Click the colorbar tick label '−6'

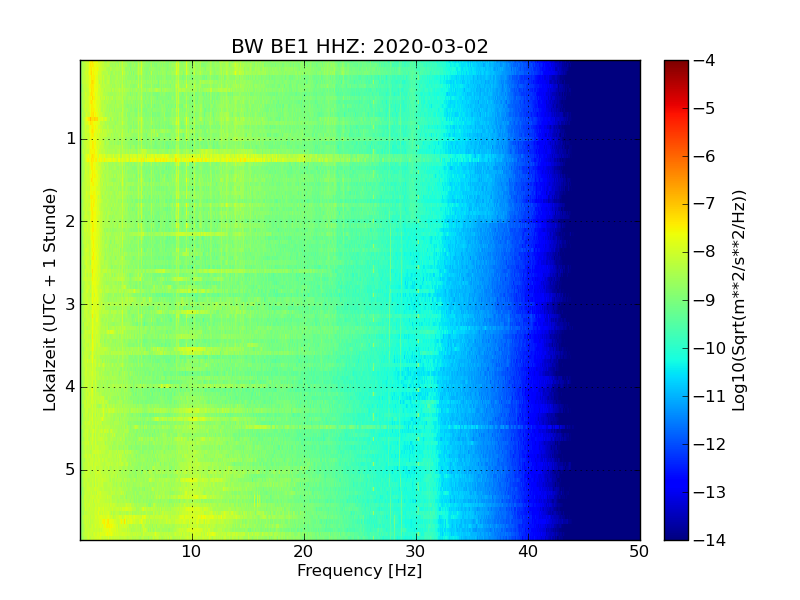click(x=705, y=156)
